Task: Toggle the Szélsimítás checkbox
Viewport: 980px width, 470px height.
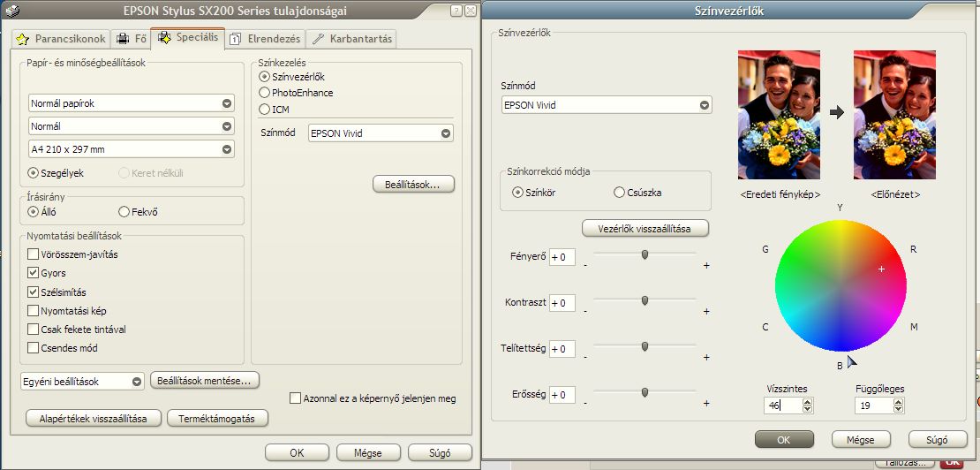Action: (x=34, y=292)
